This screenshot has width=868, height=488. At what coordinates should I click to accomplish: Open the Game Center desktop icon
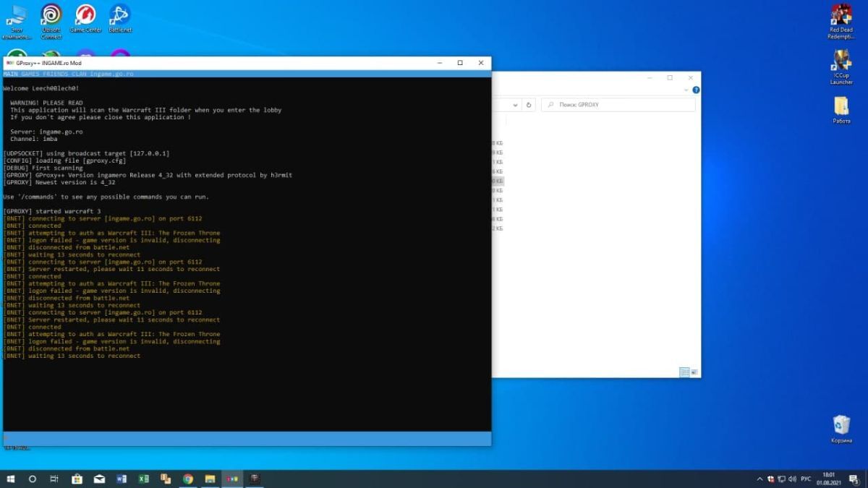click(x=85, y=16)
